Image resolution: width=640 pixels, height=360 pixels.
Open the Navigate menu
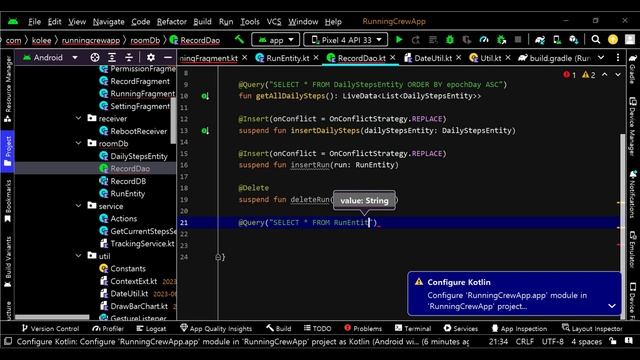click(x=109, y=22)
